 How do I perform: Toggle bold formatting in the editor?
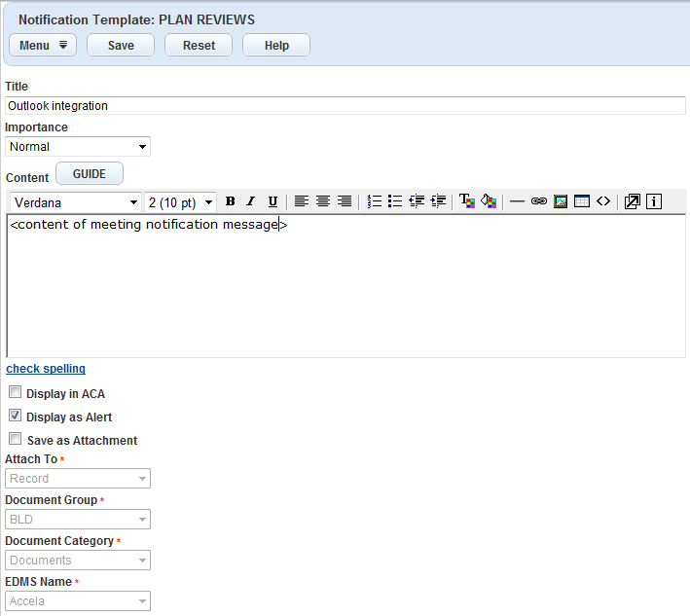[231, 201]
